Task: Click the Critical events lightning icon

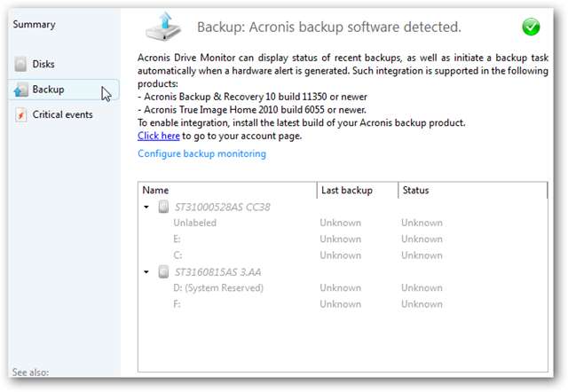Action: coord(20,114)
